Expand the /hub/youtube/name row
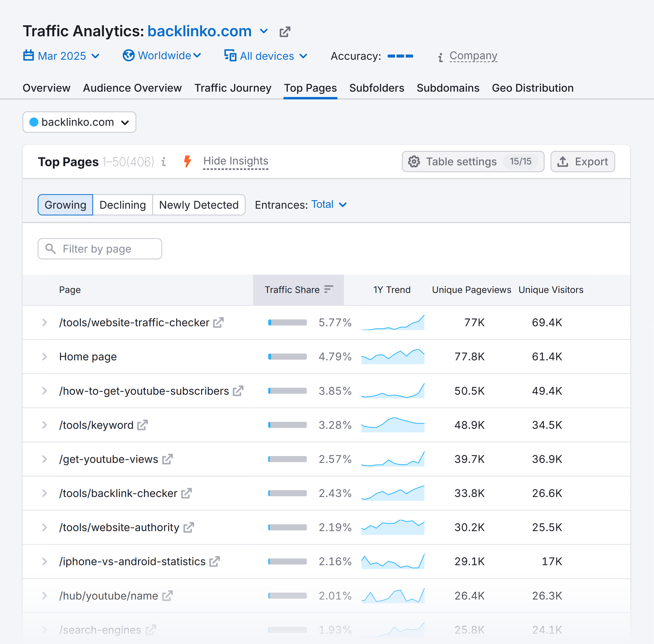Viewport: 654px width, 644px height. coord(44,596)
